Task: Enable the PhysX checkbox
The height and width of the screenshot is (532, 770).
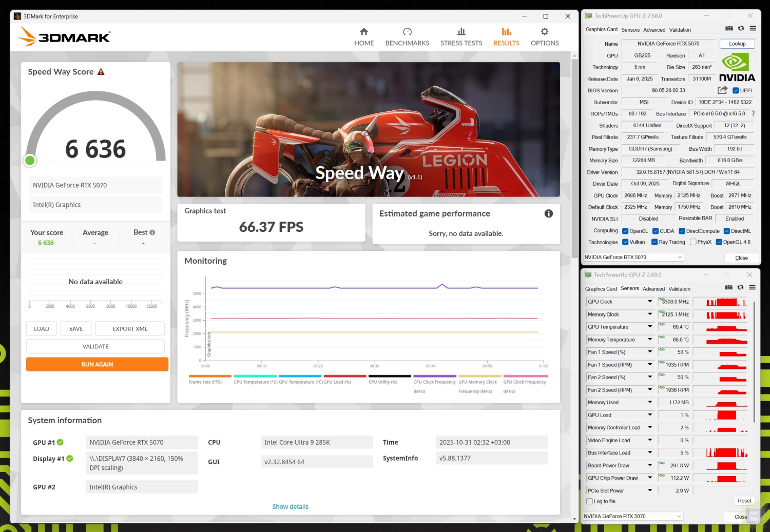Action: pos(693,242)
